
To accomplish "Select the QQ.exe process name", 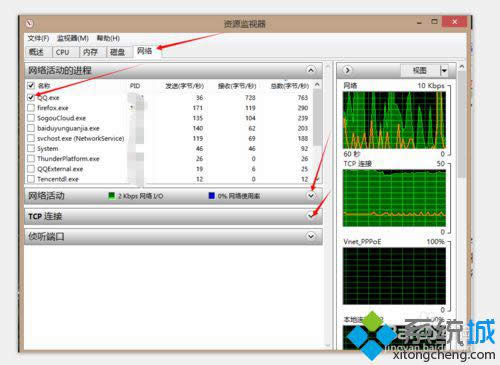I will (x=48, y=98).
